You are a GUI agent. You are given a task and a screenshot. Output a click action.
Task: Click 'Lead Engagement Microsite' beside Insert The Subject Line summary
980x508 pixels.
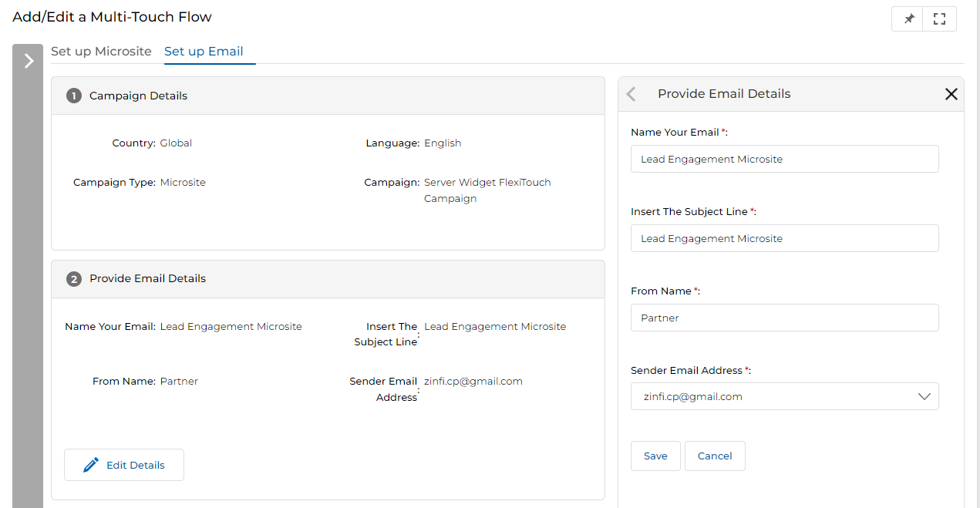tap(495, 327)
